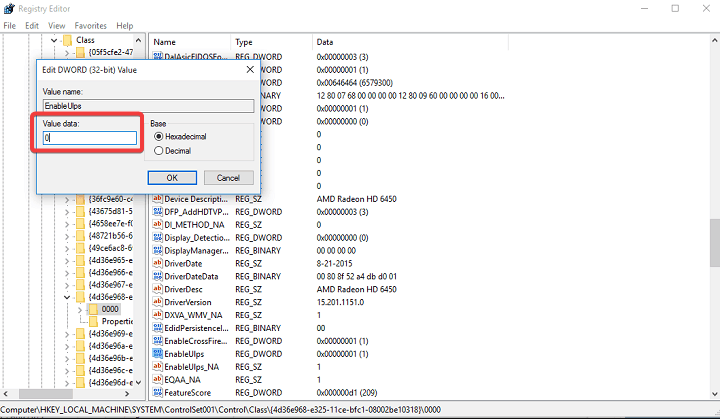The height and width of the screenshot is (419, 720).
Task: Click the string icon of EnableUlps_NA value
Action: click(158, 367)
